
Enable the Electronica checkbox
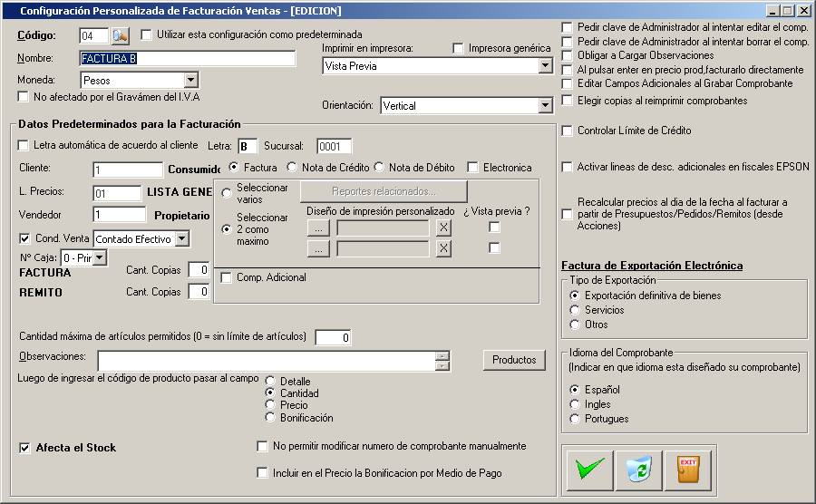pos(472,168)
